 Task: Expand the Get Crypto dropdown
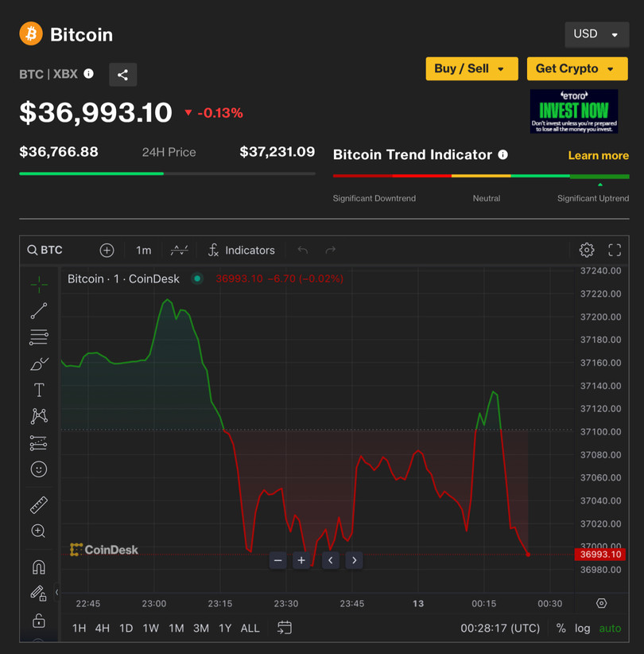576,68
